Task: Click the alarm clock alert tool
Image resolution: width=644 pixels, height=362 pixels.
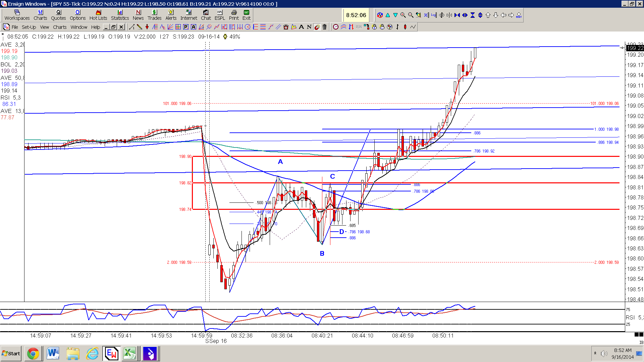Action: (286, 27)
